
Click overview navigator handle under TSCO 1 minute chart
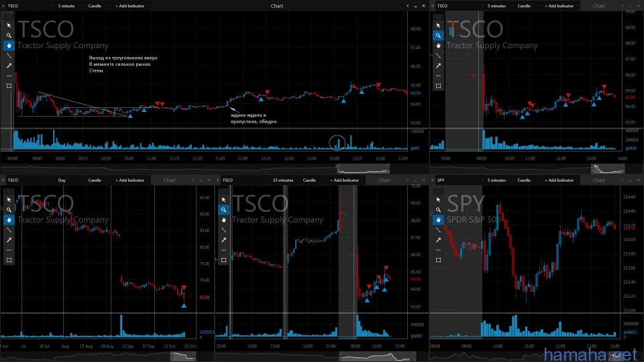point(363,169)
